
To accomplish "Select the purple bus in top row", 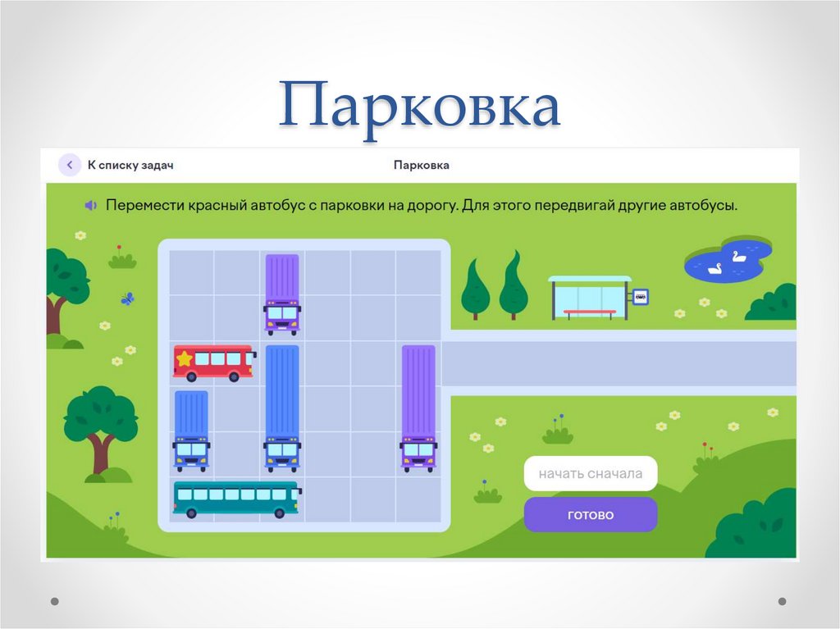I will (x=282, y=294).
